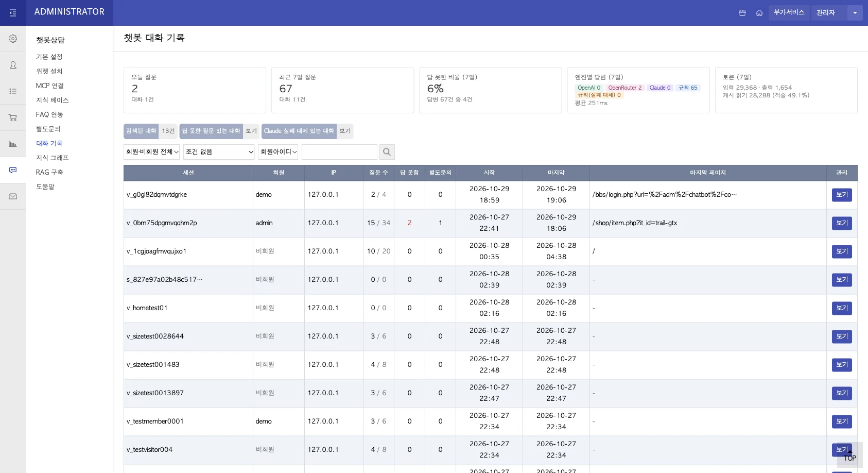Open 도움말 menu item
The width and height of the screenshot is (868, 473).
point(45,187)
